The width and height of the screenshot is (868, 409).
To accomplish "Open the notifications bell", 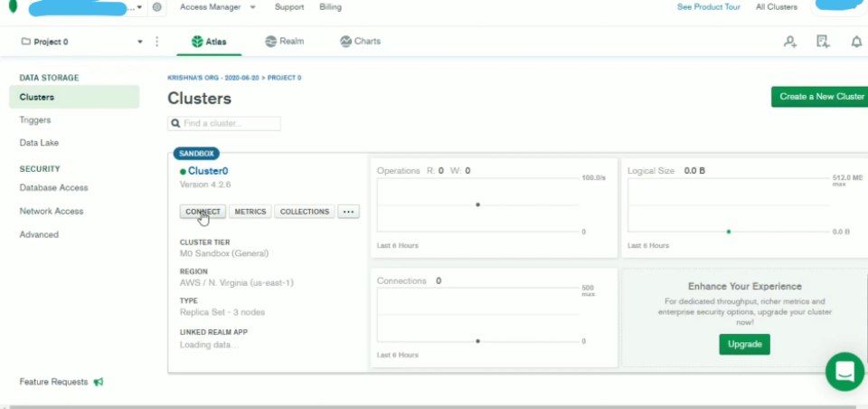I will pos(856,42).
